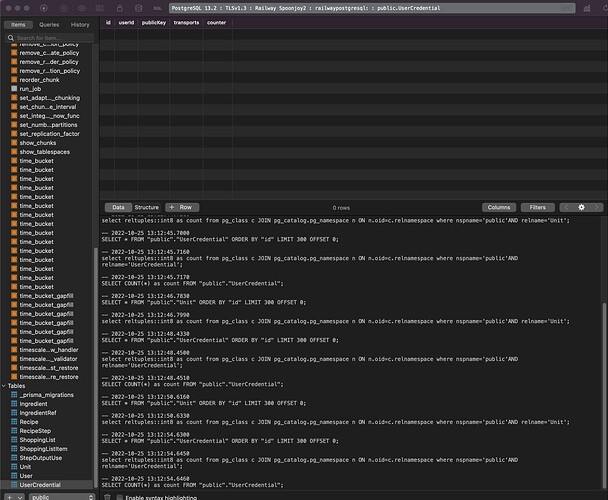Select the timescale...re_restore function
The image size is (608, 500).
pos(49,377)
